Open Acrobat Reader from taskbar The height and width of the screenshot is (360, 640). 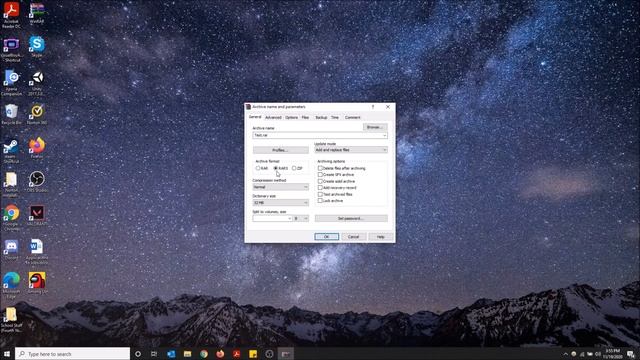(x=236, y=354)
